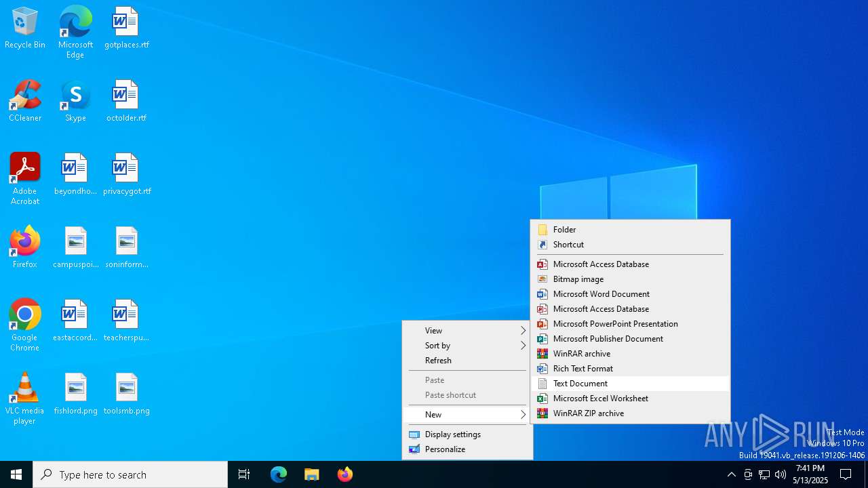Viewport: 868px width, 488px height.
Task: Select the campuspoi... image file icon
Action: click(75, 248)
